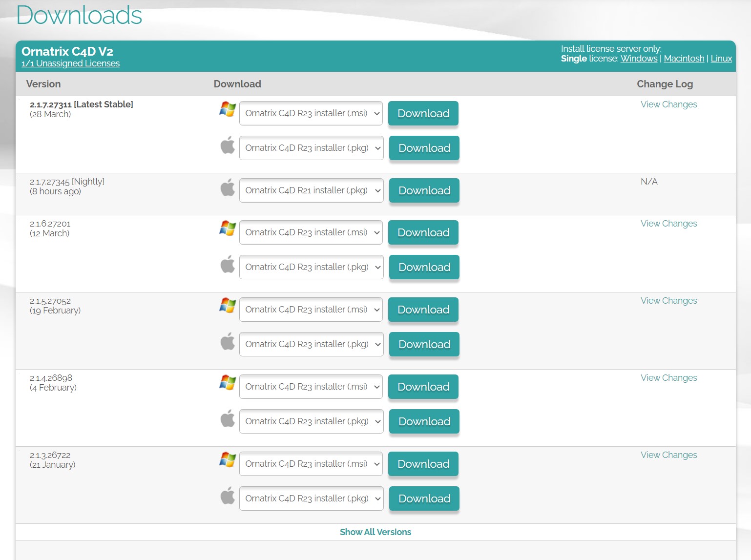Click Windows logo icon for version 2.1.7.27311
Viewport: 751px width, 560px height.
click(228, 109)
